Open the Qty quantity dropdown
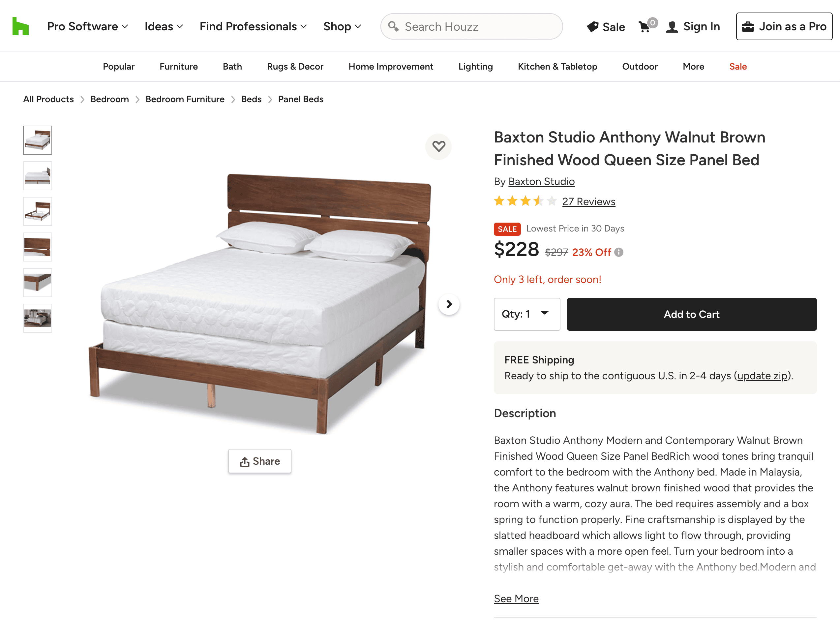This screenshot has height=620, width=840. [526, 314]
